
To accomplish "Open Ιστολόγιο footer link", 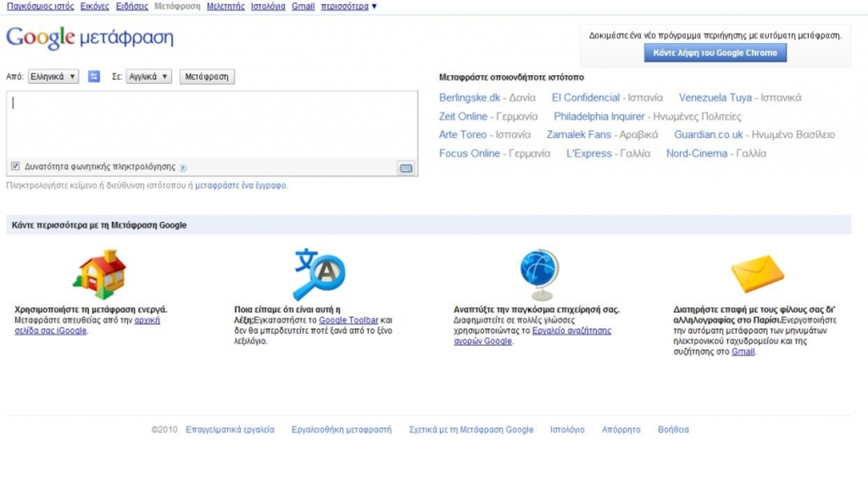I will (x=567, y=429).
